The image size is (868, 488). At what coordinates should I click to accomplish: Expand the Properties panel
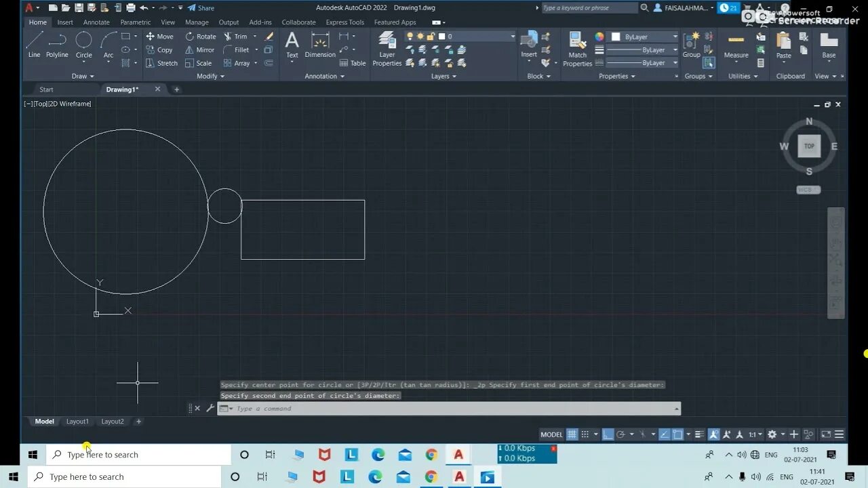click(617, 77)
